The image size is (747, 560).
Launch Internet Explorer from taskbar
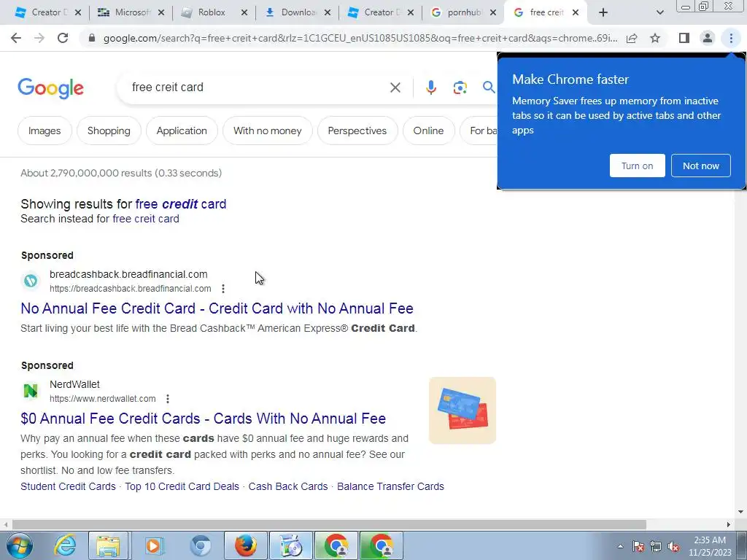65,545
